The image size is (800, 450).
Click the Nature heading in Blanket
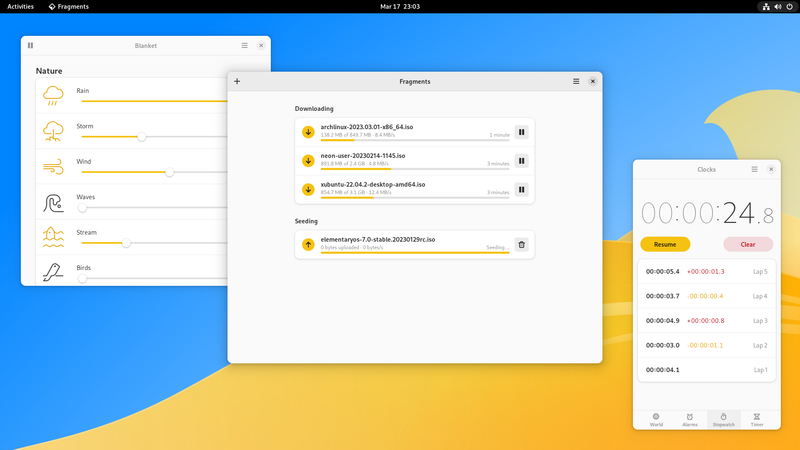49,71
